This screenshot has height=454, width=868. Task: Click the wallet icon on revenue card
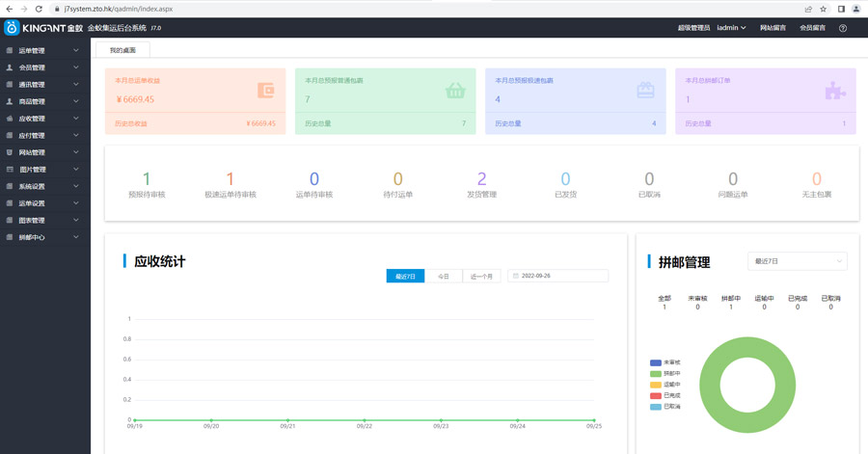[265, 91]
